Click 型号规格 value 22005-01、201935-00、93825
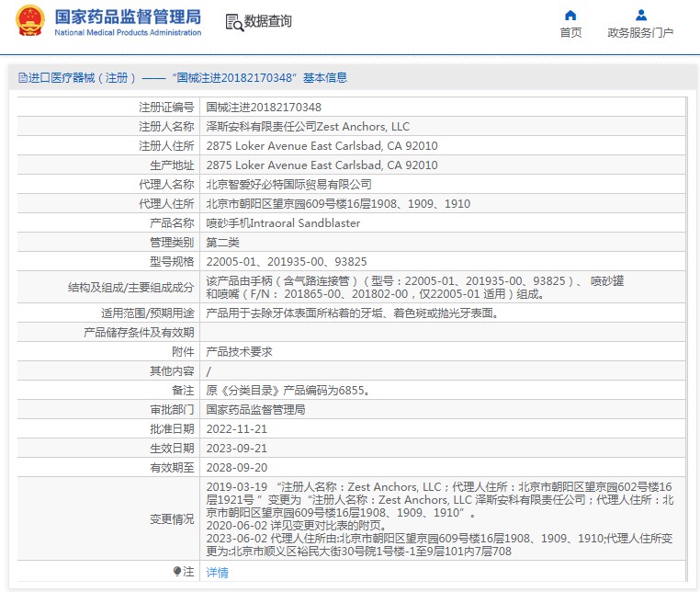Image resolution: width=700 pixels, height=592 pixels. pos(287,261)
